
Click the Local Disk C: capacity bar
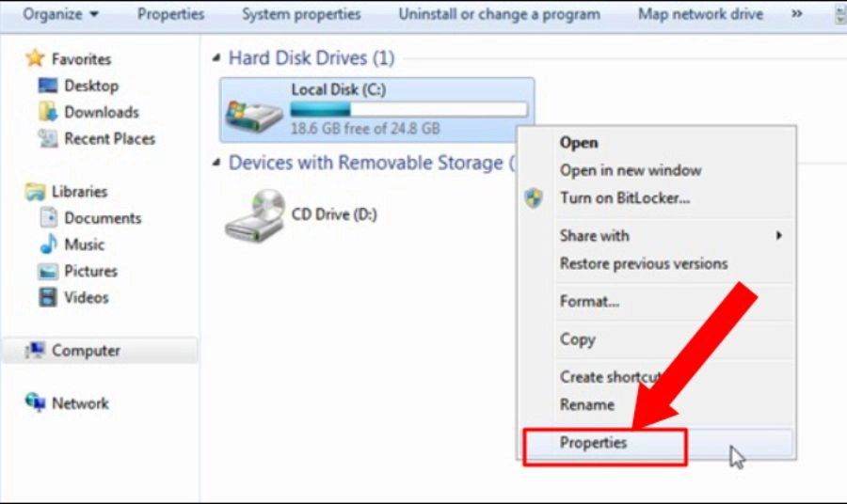click(409, 109)
